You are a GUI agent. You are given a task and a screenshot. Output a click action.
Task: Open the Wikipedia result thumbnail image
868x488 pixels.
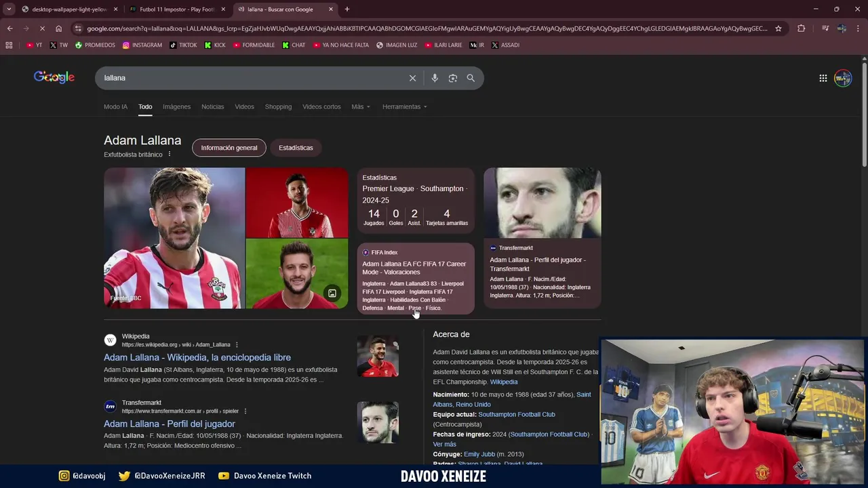click(x=378, y=357)
